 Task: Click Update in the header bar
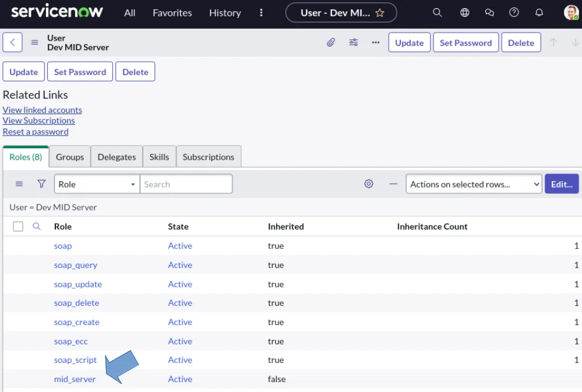(x=410, y=43)
